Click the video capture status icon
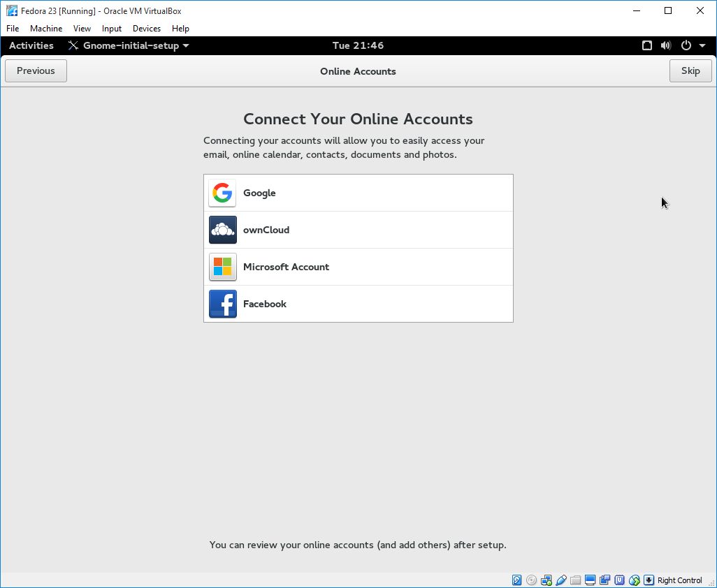The image size is (717, 588). click(x=605, y=580)
